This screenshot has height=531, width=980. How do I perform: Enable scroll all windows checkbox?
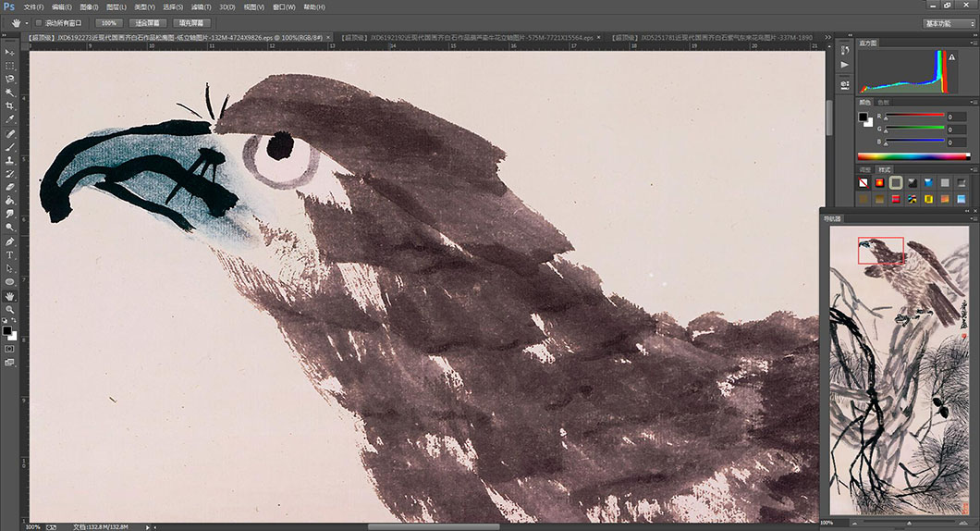click(x=39, y=23)
